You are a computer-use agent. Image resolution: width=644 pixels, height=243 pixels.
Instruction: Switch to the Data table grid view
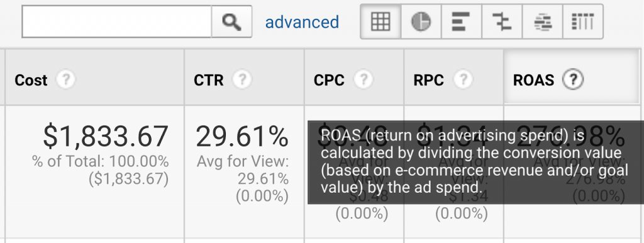point(380,22)
